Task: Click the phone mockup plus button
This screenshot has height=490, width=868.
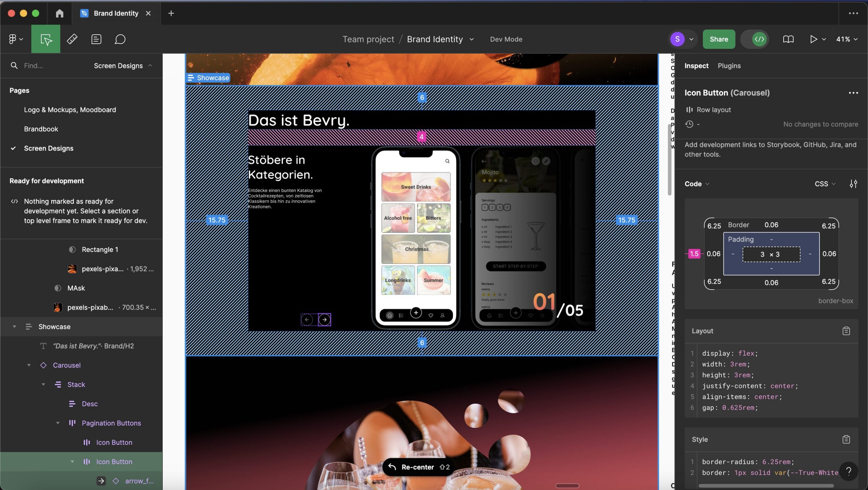Action: (416, 312)
